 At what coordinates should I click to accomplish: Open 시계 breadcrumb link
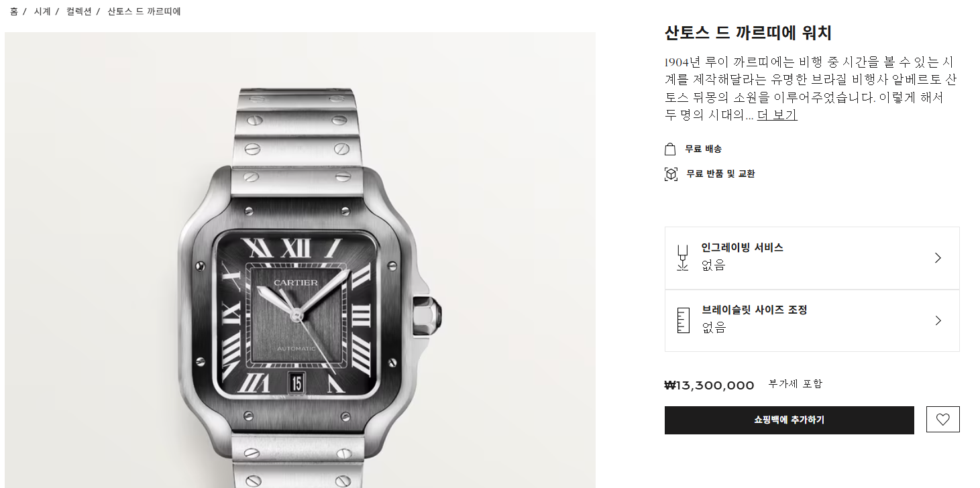click(x=42, y=11)
